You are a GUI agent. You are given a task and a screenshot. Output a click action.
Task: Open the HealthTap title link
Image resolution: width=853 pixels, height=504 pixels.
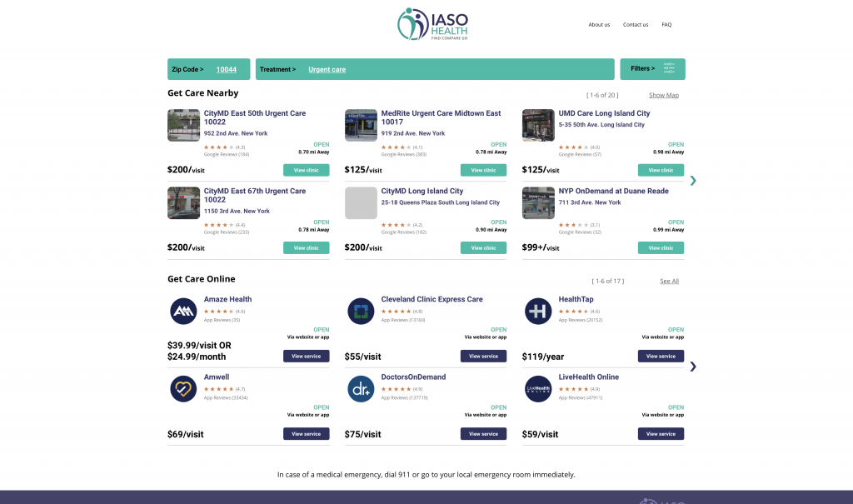[576, 299]
